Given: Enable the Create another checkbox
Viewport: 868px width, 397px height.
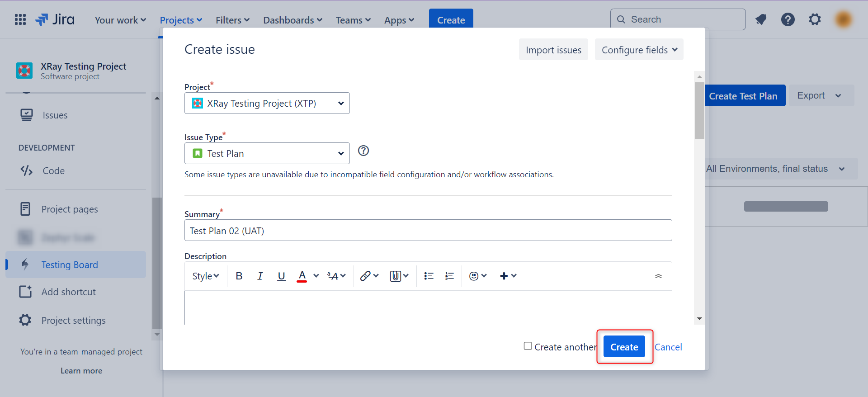Looking at the screenshot, I should tap(528, 346).
